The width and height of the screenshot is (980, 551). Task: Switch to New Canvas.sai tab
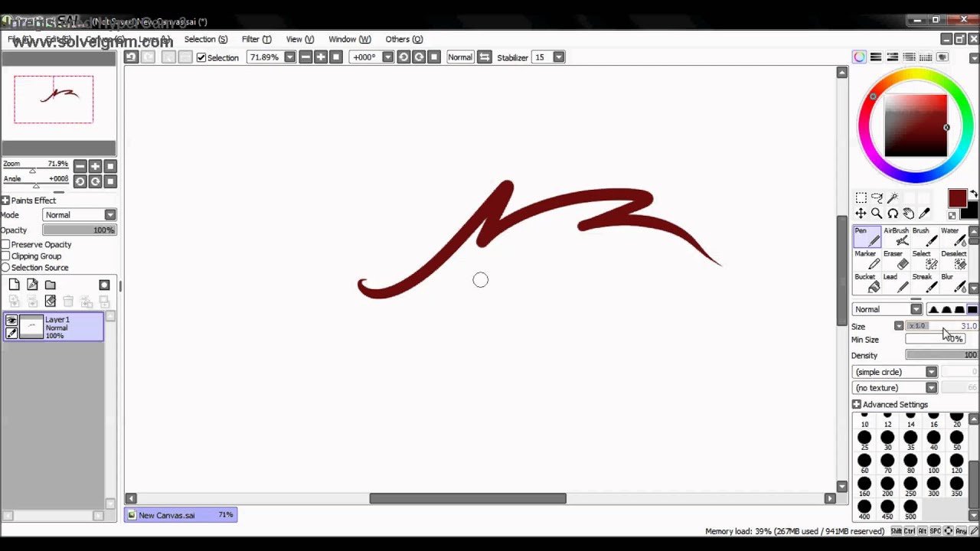pyautogui.click(x=181, y=515)
